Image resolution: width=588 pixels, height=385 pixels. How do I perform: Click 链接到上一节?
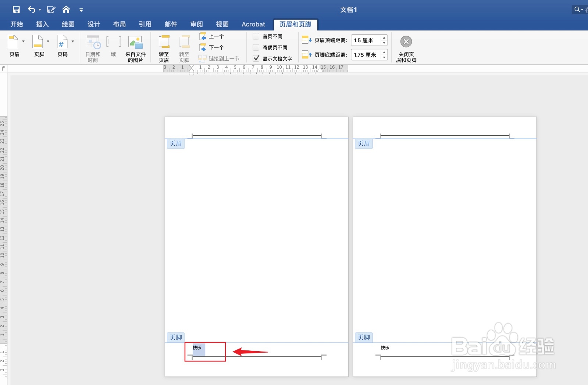coord(219,58)
